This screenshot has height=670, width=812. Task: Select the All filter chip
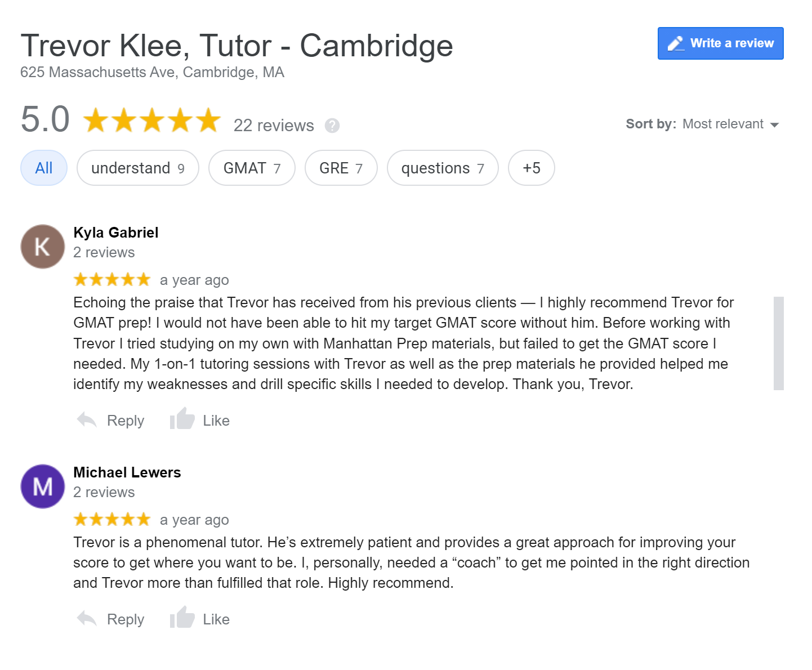[44, 168]
